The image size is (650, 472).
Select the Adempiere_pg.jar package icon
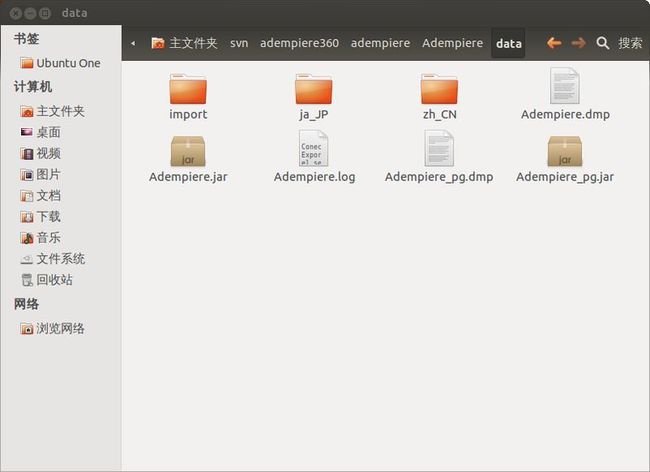tap(565, 151)
